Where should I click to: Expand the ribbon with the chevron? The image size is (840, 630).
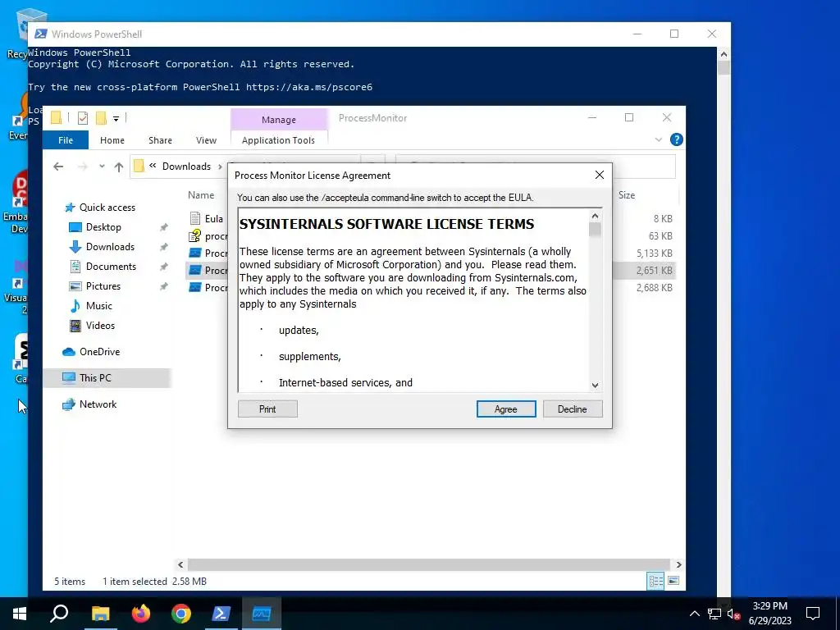tap(659, 139)
